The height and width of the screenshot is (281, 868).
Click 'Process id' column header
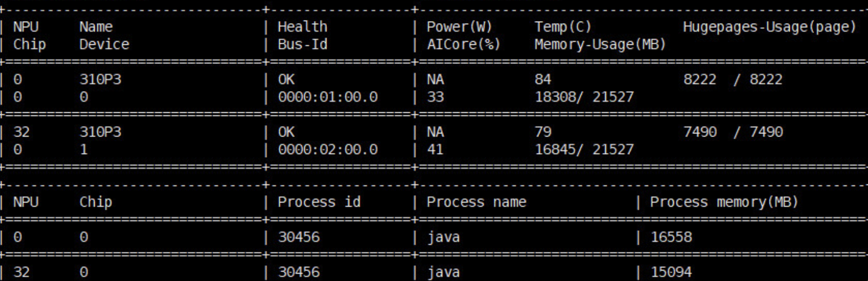(x=319, y=202)
